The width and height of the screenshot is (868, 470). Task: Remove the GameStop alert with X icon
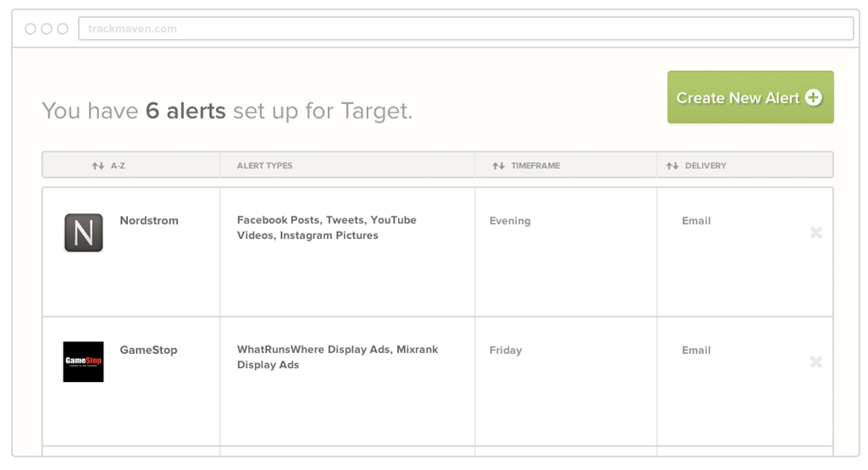point(816,362)
